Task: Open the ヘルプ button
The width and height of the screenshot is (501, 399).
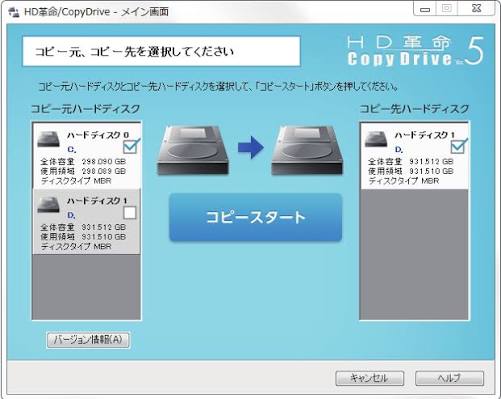Action: (x=449, y=378)
